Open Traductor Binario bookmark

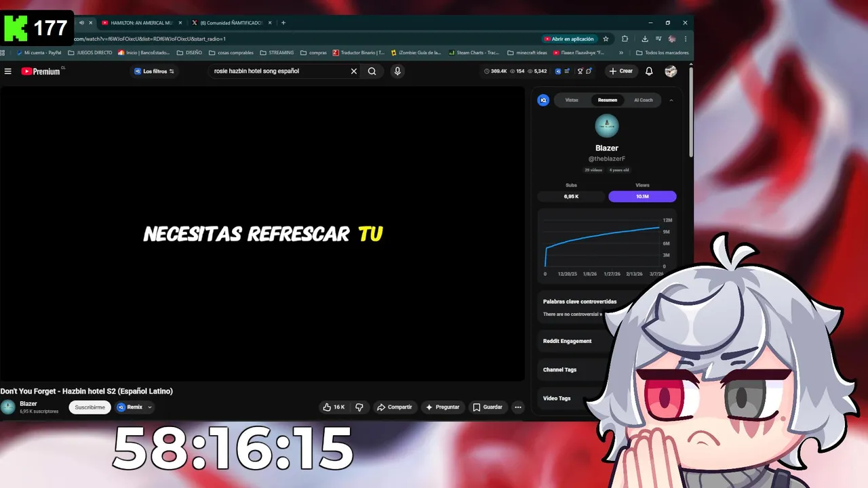point(359,52)
